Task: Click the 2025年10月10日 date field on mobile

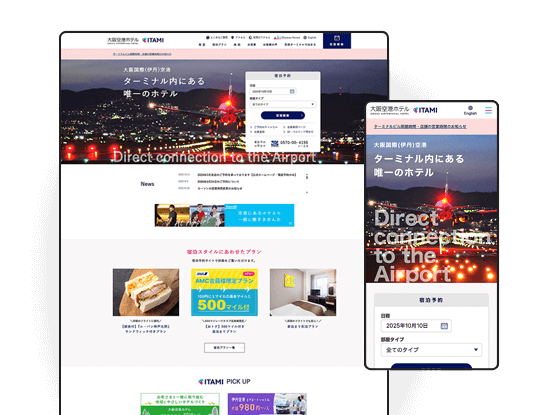Action: [x=416, y=326]
